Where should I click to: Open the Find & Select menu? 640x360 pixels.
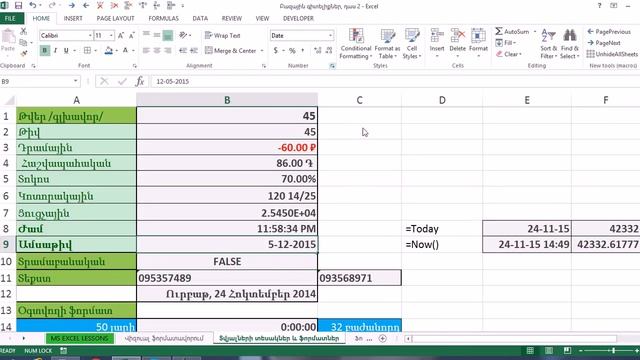click(x=570, y=44)
